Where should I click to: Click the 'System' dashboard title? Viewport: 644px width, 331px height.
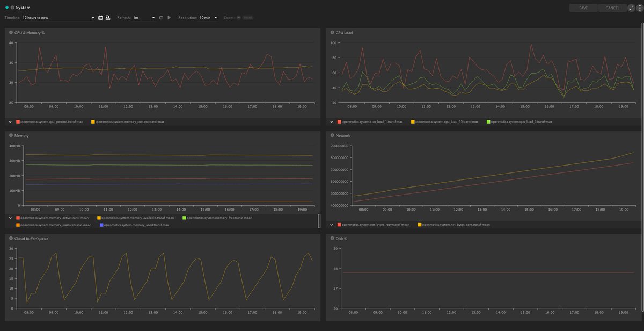(x=23, y=8)
